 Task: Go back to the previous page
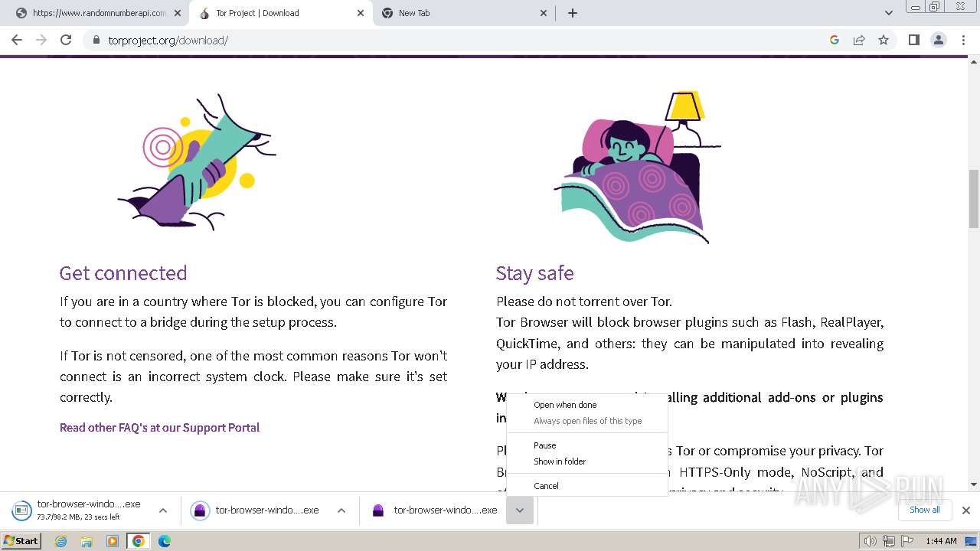(x=17, y=40)
